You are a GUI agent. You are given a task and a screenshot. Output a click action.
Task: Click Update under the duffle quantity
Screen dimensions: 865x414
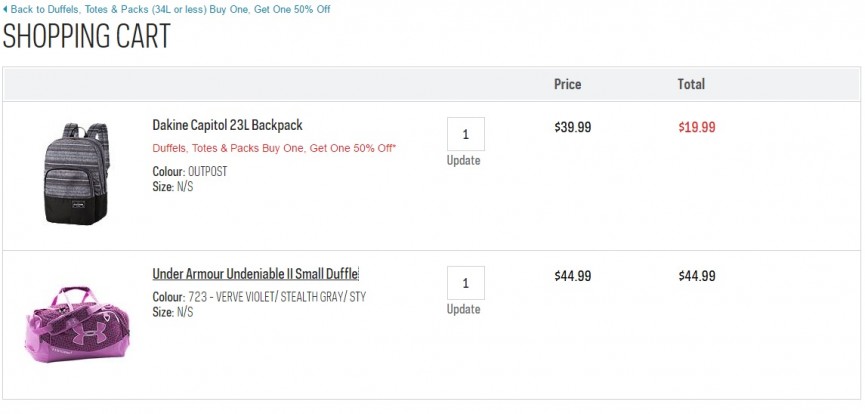(463, 309)
